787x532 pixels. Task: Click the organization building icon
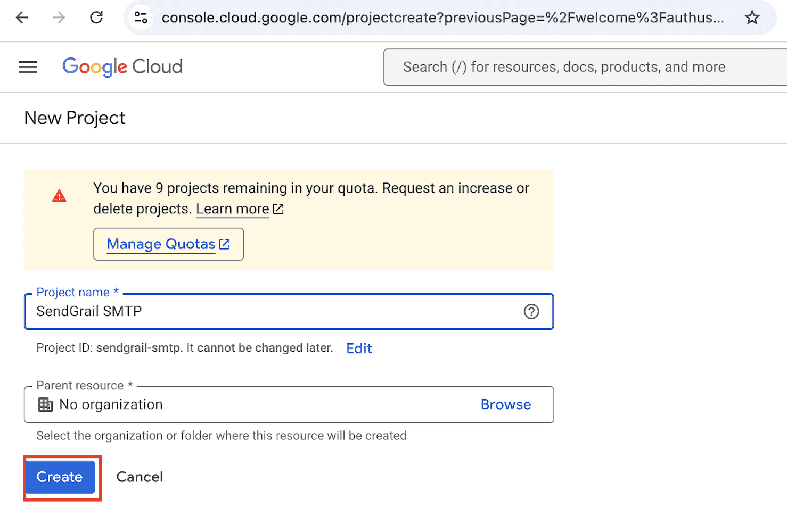coord(46,405)
